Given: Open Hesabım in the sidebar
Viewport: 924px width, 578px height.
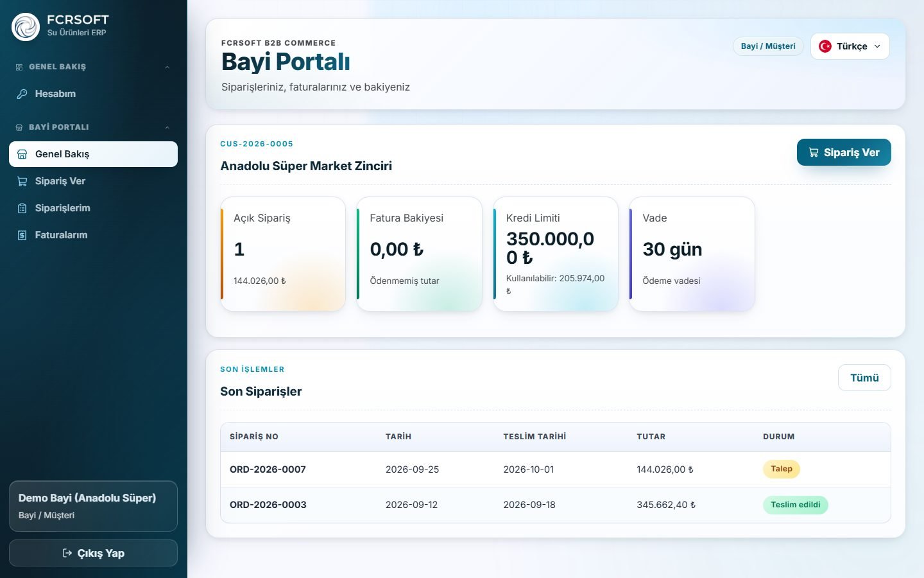Looking at the screenshot, I should pos(93,94).
